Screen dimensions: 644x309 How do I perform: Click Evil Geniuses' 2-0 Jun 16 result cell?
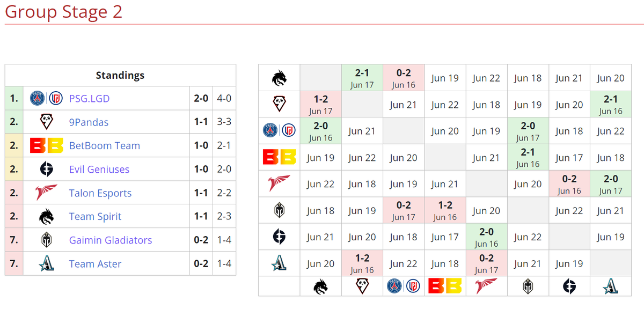point(486,237)
